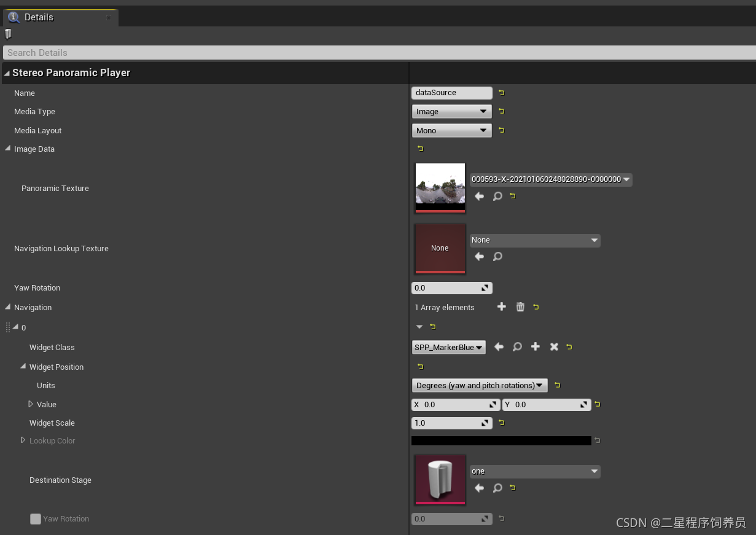The image size is (756, 535).
Task: Use selected asset for Navigation Lookup Texture
Action: (x=479, y=256)
